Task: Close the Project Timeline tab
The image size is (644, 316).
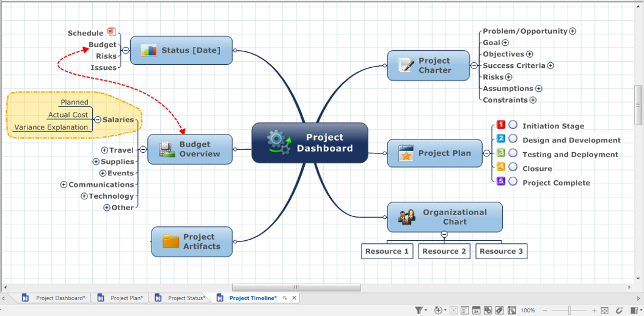Action: pos(294,298)
